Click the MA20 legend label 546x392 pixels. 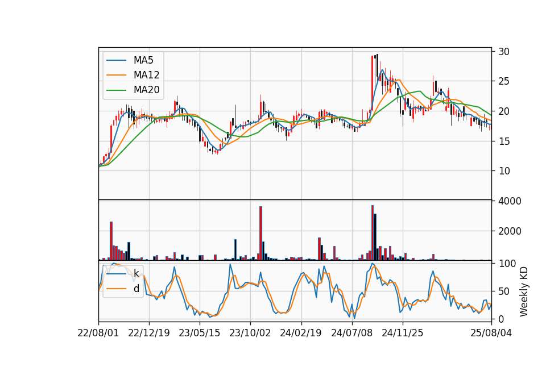[x=146, y=90]
